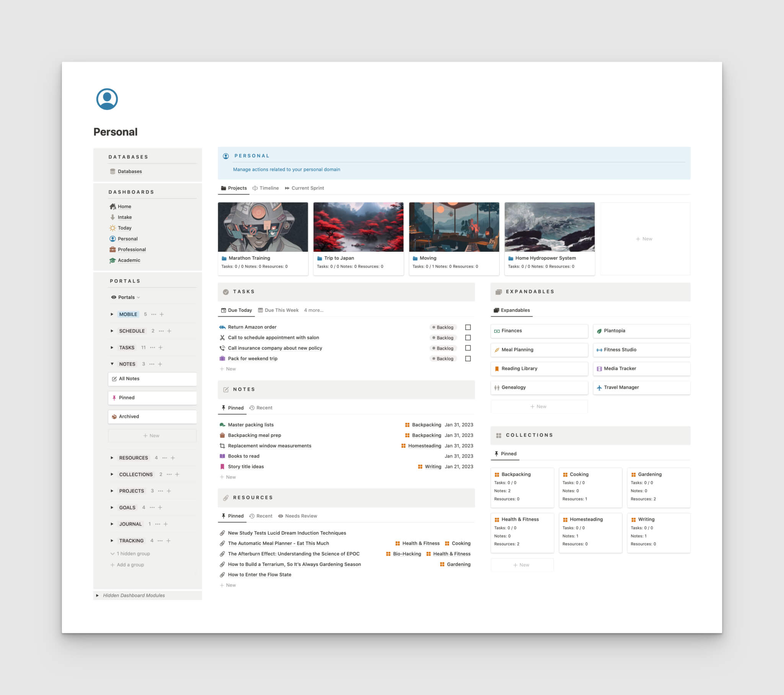Tick the Pack for weekend trip checkbox

[468, 359]
